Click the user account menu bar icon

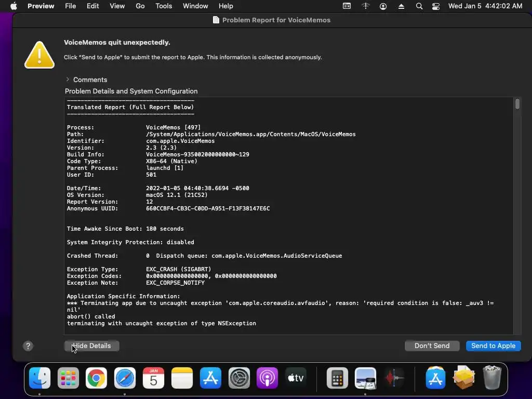(383, 6)
